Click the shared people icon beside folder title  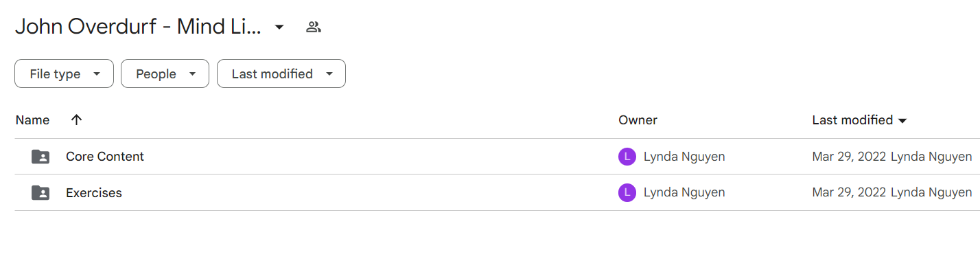314,27
